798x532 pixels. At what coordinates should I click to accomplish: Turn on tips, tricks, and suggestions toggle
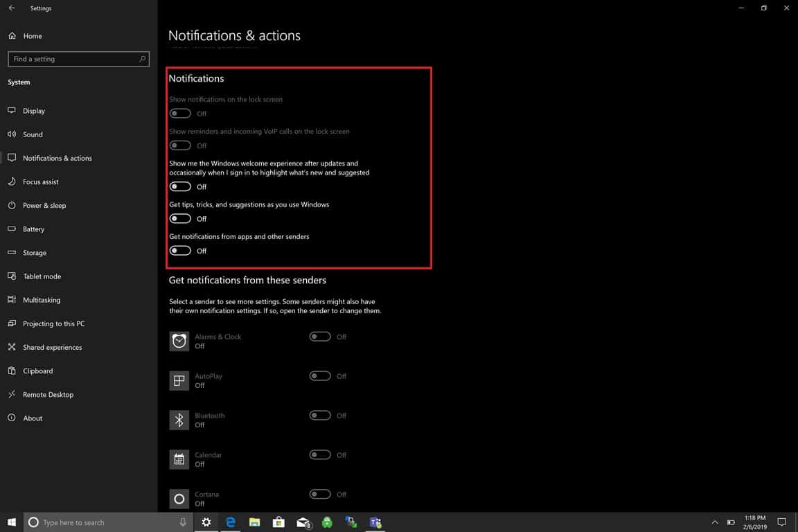[x=180, y=219]
